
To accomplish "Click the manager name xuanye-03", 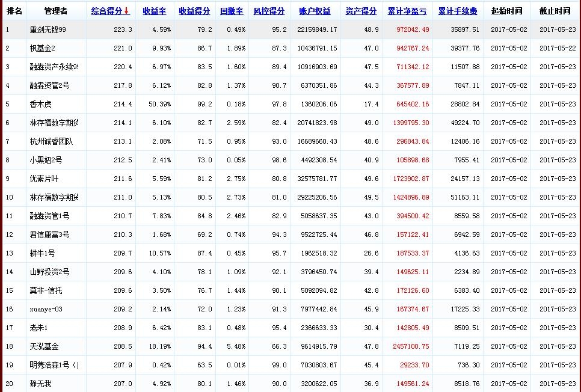I will tap(46, 310).
